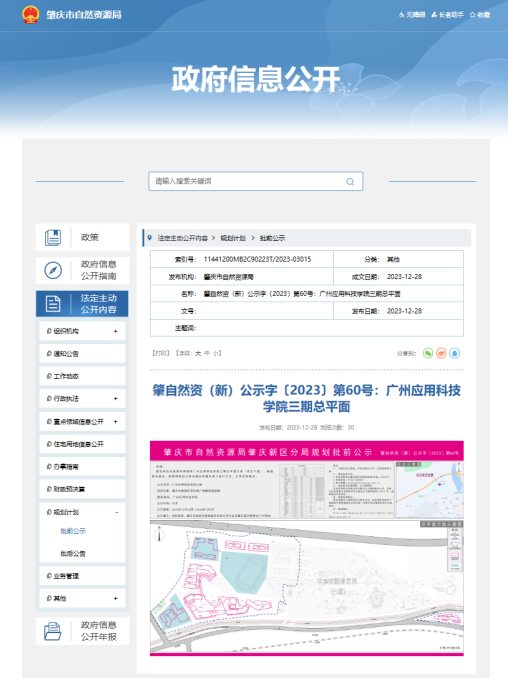Open 行政执法 in the sidebar
Screen dimensions: 508x678
coord(66,399)
